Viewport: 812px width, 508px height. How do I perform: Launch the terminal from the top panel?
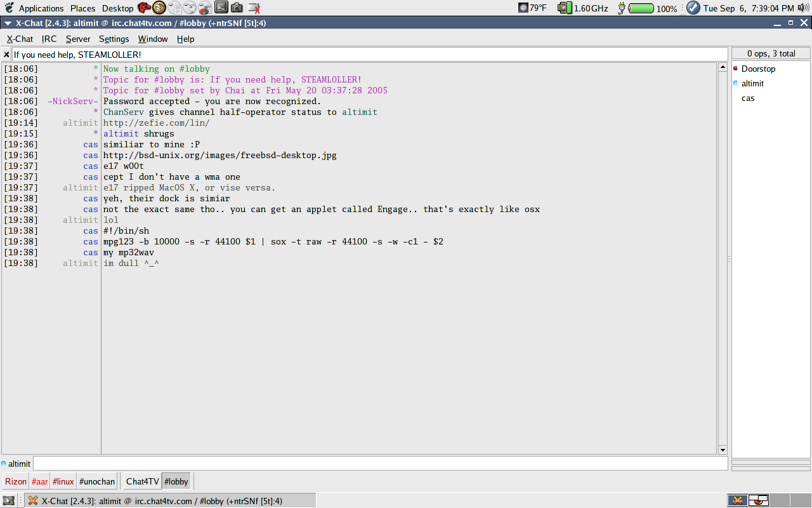click(x=221, y=8)
